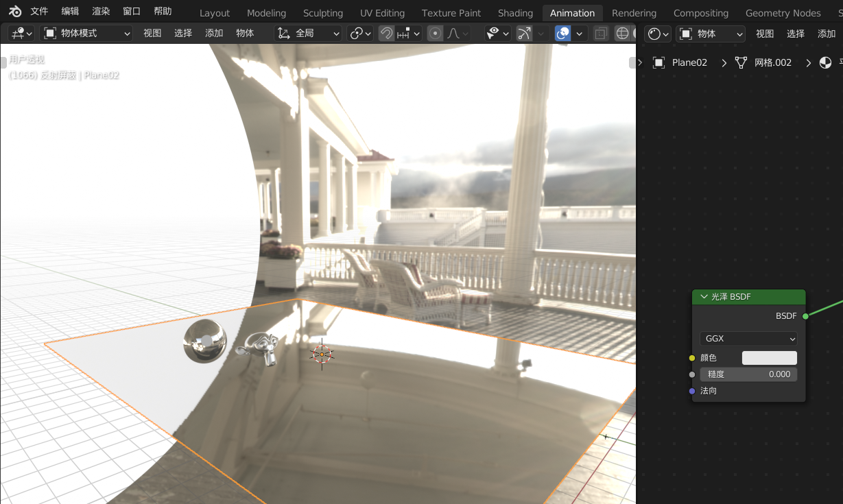Switch to the Compositing workspace tab
Viewport: 843px width, 504px height.
(701, 13)
